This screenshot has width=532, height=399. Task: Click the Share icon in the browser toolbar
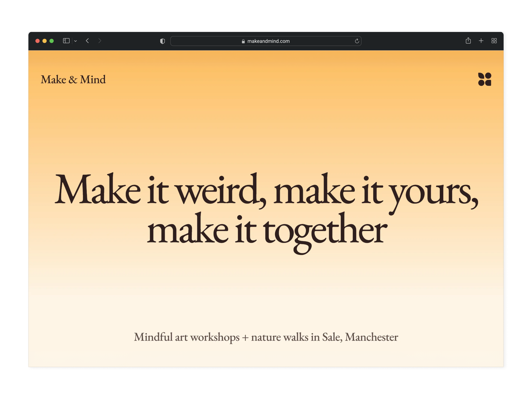point(469,41)
